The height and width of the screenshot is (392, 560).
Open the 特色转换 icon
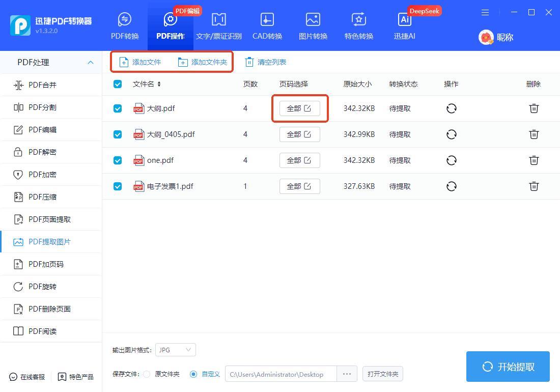(358, 20)
